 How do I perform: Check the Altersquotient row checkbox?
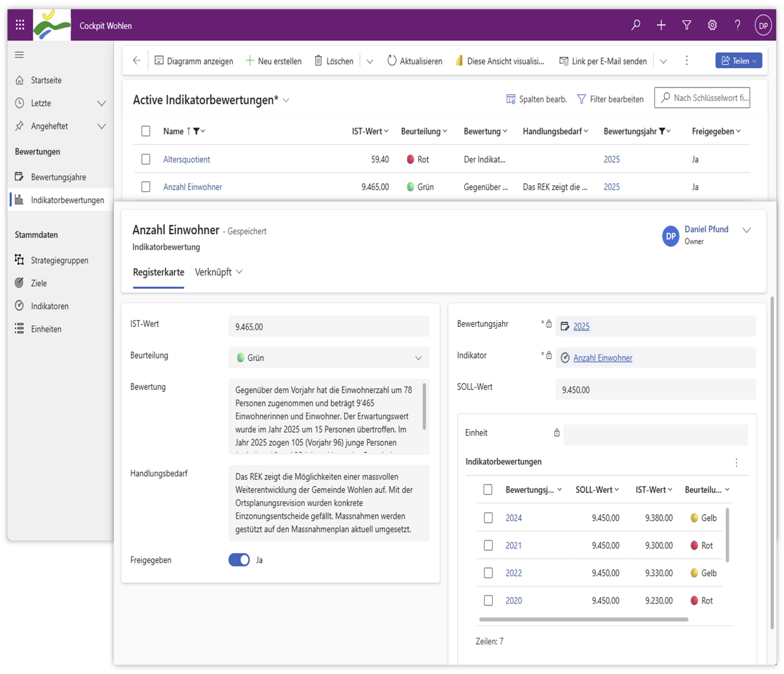pyautogui.click(x=146, y=159)
